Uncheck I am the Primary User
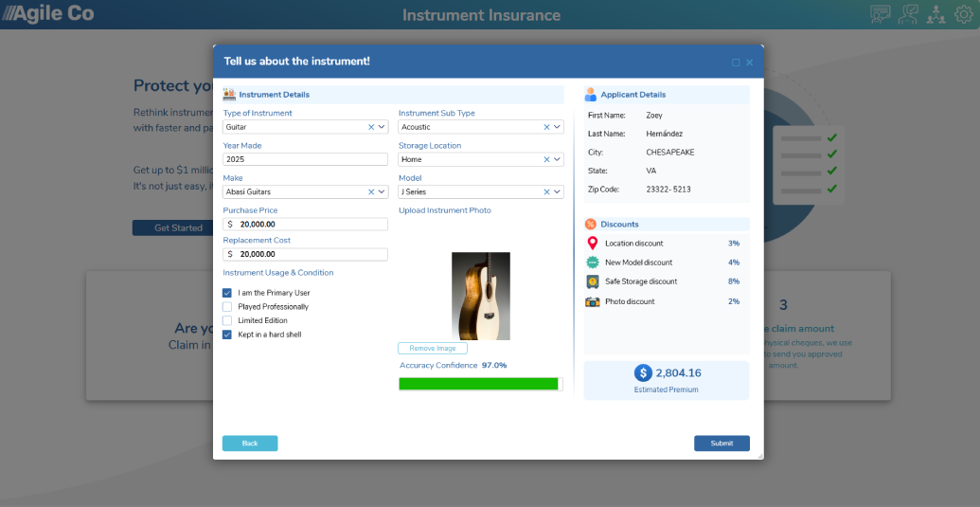This screenshot has height=507, width=980. coord(227,293)
